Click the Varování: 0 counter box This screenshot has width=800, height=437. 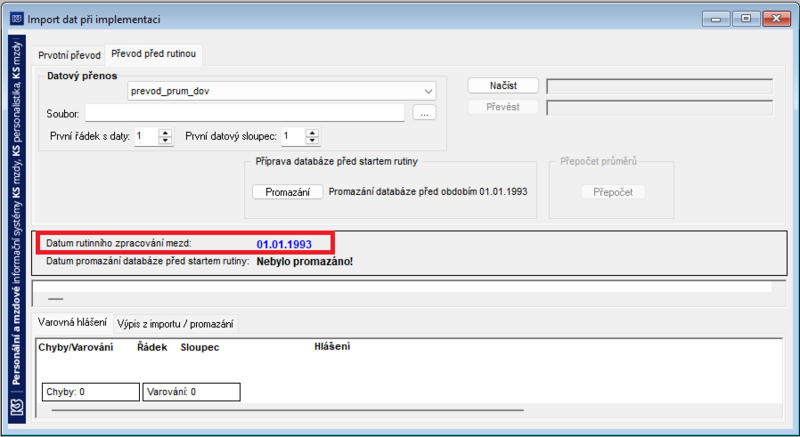coord(191,392)
